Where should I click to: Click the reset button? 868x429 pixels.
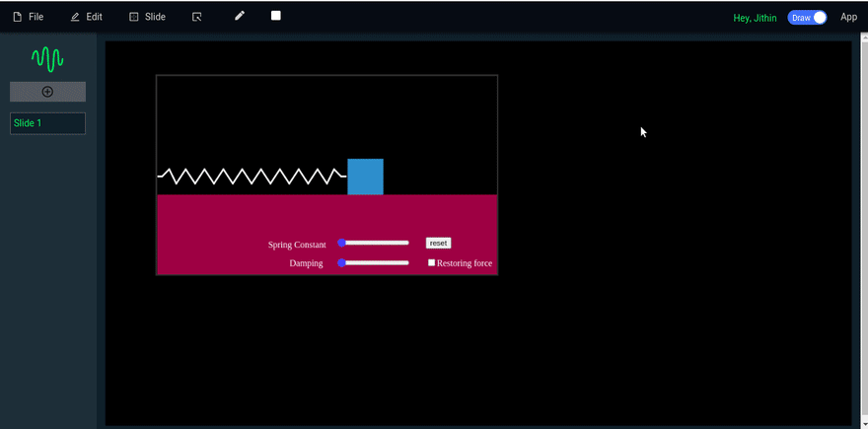pos(438,243)
